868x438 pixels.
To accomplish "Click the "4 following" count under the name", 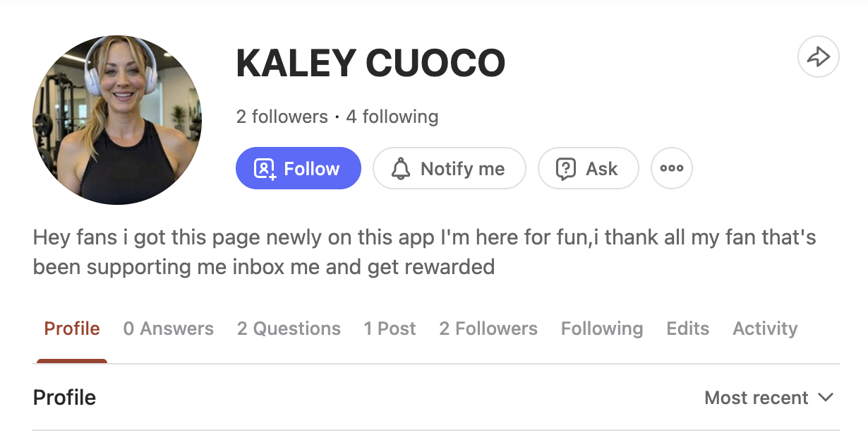I will point(392,117).
